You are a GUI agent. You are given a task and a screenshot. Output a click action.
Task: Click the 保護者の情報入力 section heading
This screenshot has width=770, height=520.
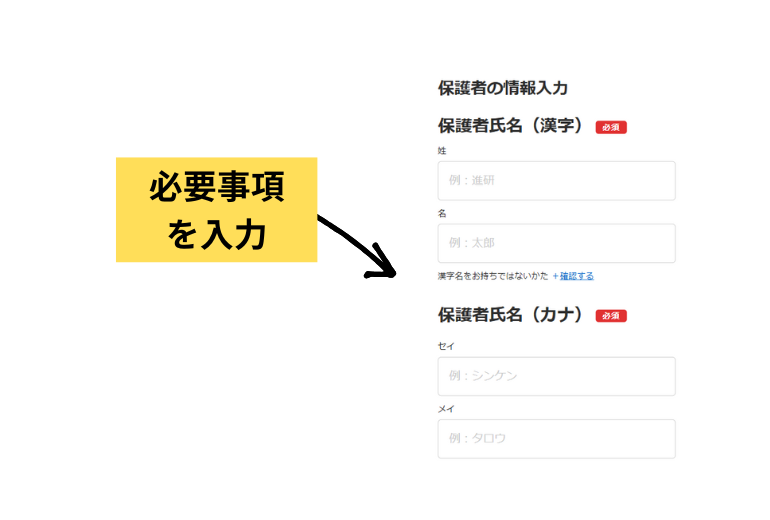pos(502,88)
